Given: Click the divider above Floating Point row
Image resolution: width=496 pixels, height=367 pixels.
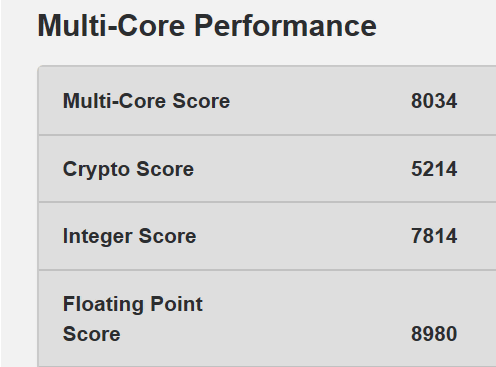Looking at the screenshot, I should [x=267, y=269].
